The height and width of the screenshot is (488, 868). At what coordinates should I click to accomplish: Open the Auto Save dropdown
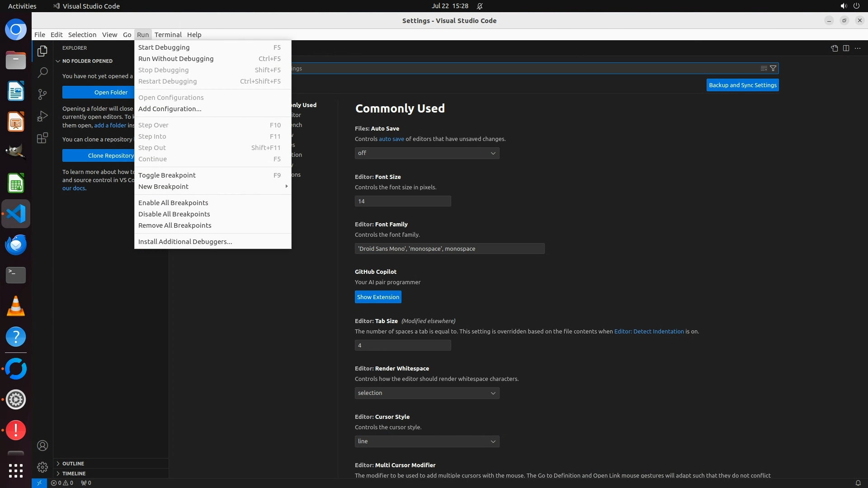(x=427, y=153)
